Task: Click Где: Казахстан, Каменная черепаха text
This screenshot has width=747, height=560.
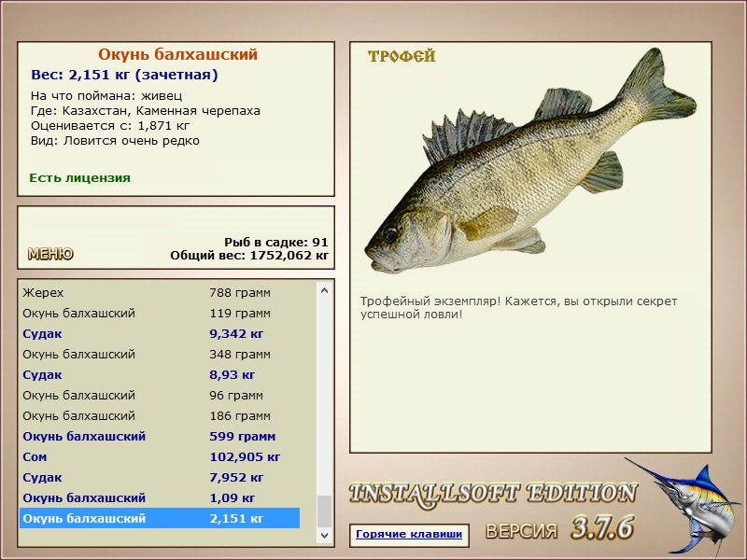Action: click(x=146, y=111)
